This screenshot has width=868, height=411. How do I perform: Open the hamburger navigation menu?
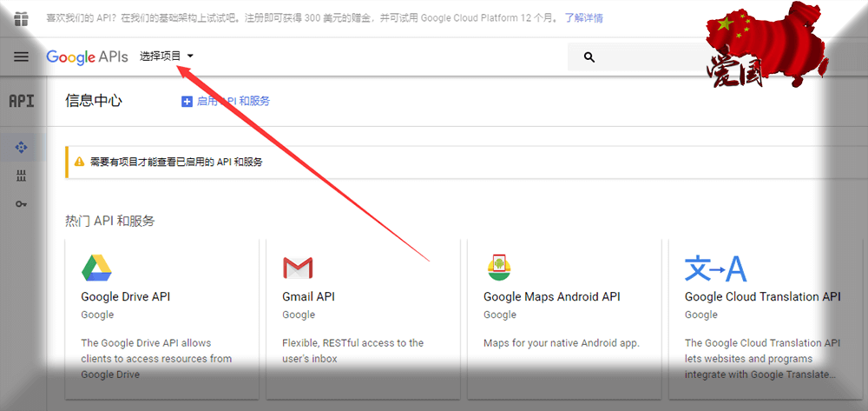click(x=22, y=56)
